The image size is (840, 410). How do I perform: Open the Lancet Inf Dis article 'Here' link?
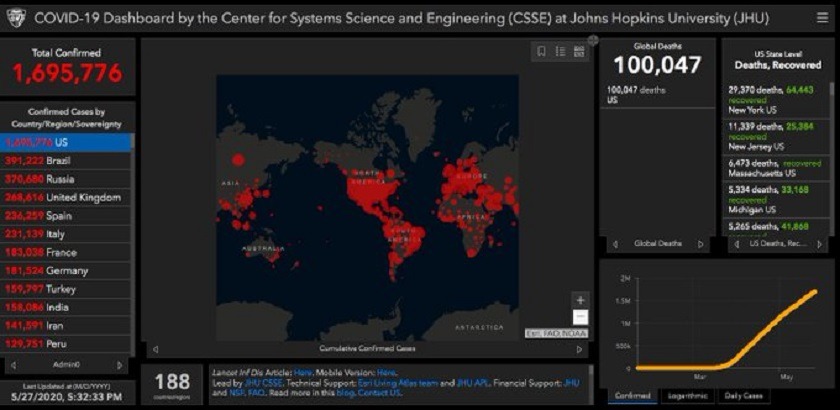tap(302, 372)
